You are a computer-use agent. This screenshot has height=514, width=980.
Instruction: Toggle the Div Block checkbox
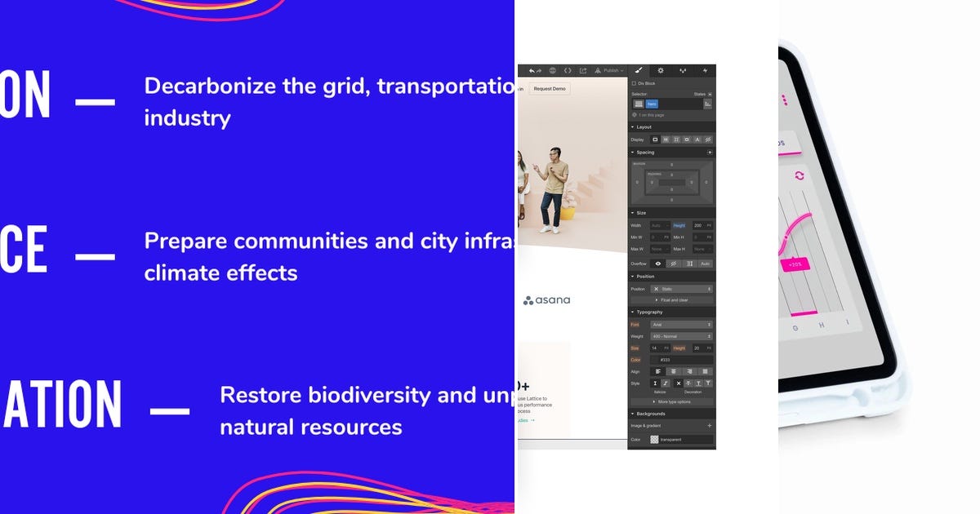coord(635,82)
